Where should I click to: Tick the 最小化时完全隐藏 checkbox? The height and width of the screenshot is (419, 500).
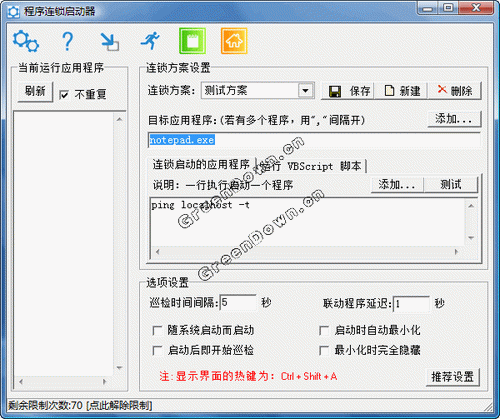324,350
